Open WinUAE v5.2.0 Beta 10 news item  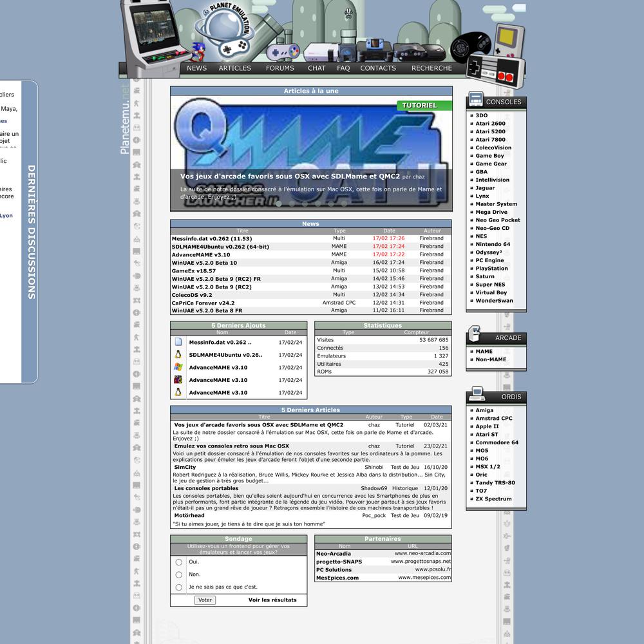point(204,263)
